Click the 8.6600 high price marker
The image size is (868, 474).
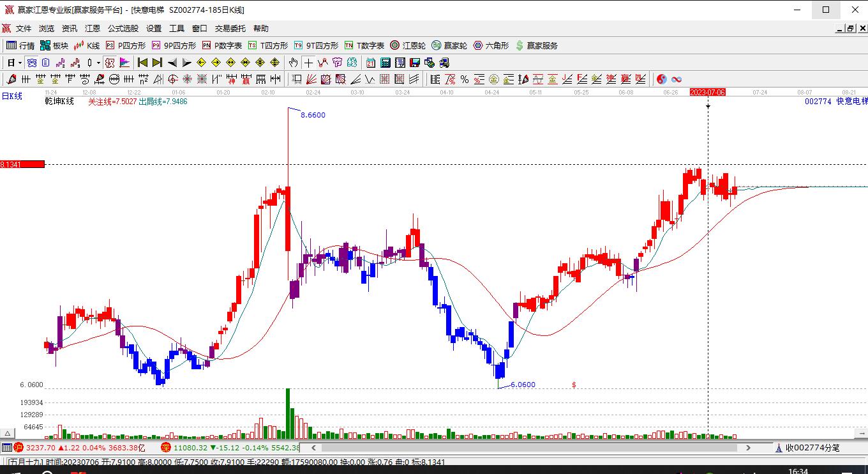click(313, 115)
